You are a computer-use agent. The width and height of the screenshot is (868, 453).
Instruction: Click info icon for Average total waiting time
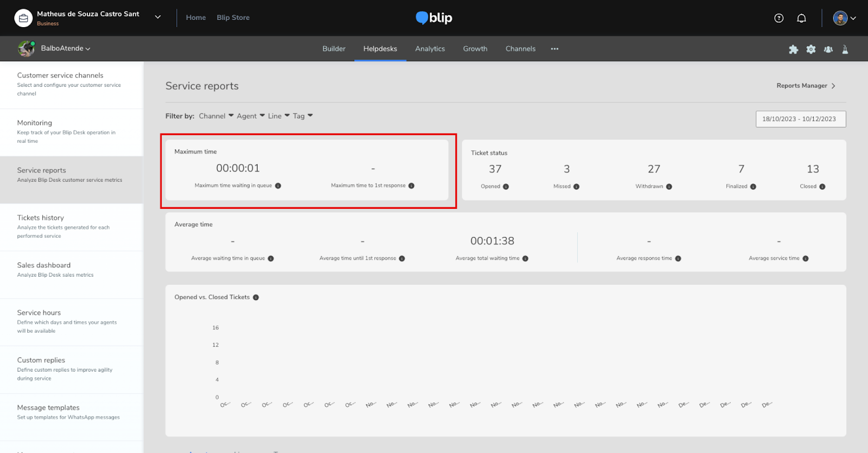[x=525, y=259]
